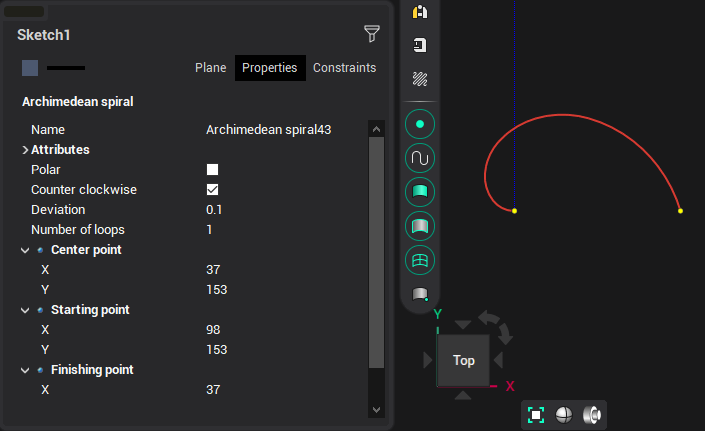Click the fit-to-view icon

click(536, 415)
